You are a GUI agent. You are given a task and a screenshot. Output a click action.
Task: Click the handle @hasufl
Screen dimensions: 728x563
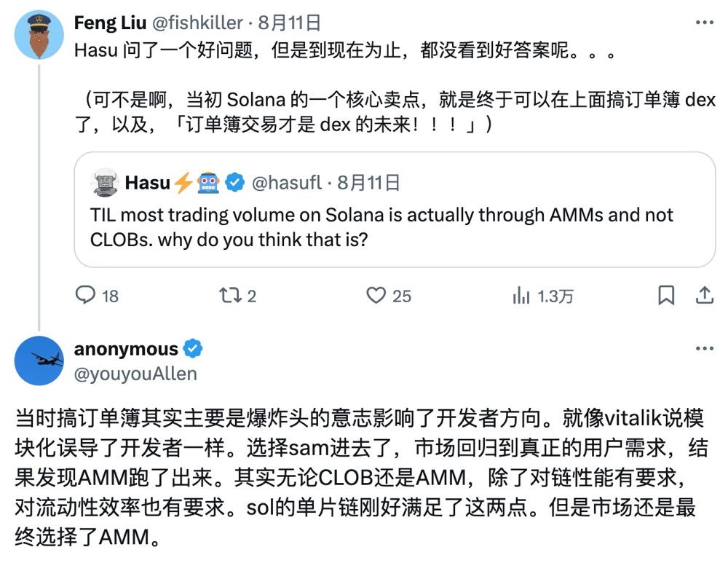tap(288, 183)
